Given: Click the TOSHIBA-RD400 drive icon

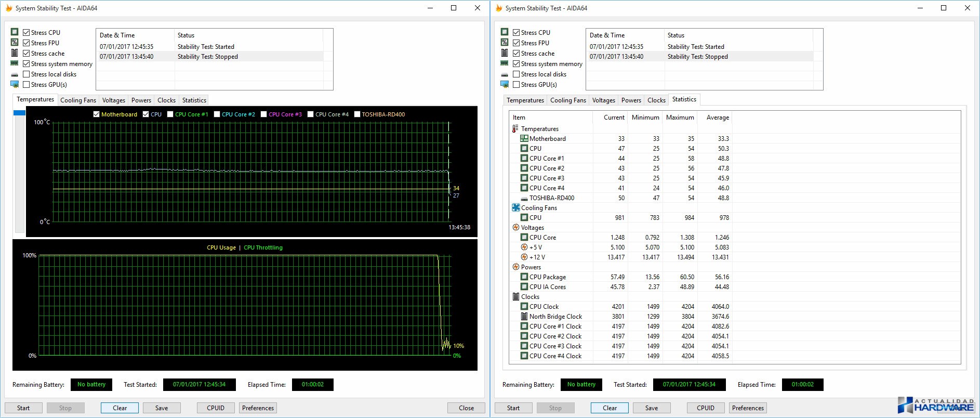Looking at the screenshot, I should tap(524, 198).
